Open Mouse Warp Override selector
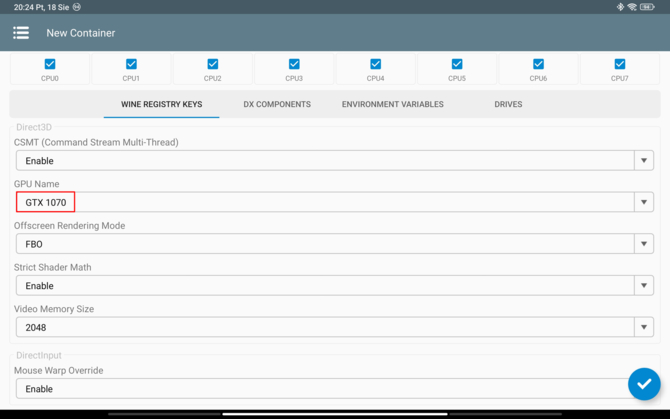Viewport: 670px width, 419px height. pos(320,389)
